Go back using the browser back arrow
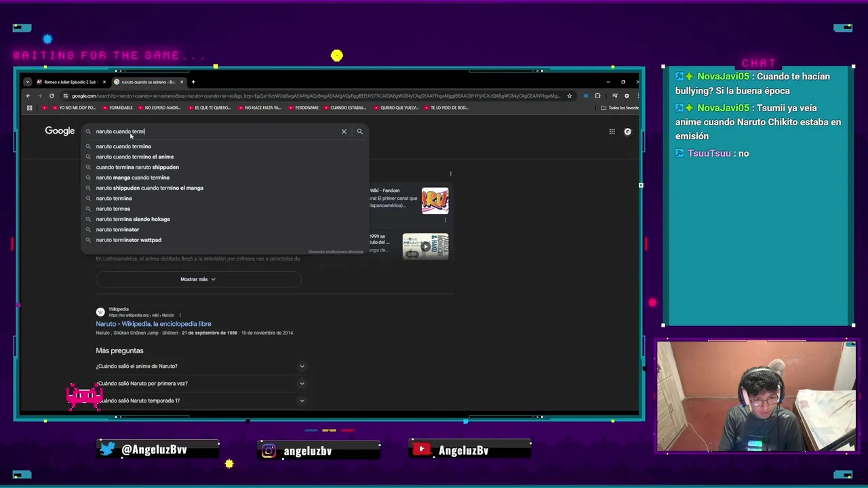The height and width of the screenshot is (488, 868). 28,96
